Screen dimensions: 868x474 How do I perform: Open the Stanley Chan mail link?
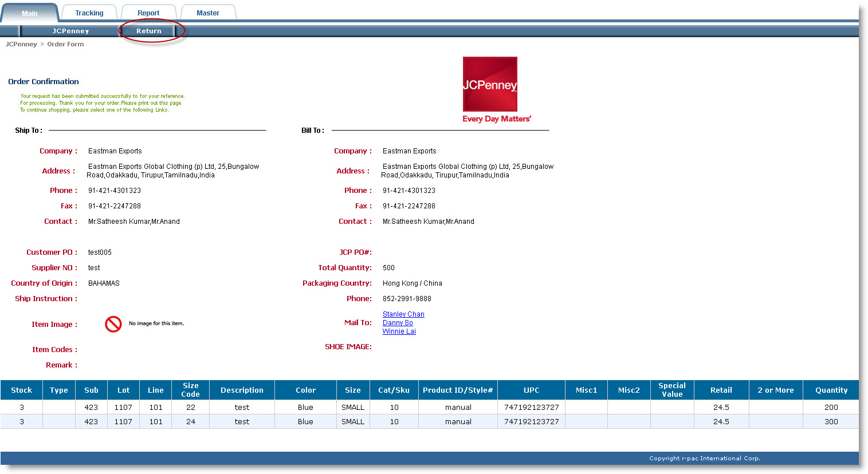(x=403, y=314)
